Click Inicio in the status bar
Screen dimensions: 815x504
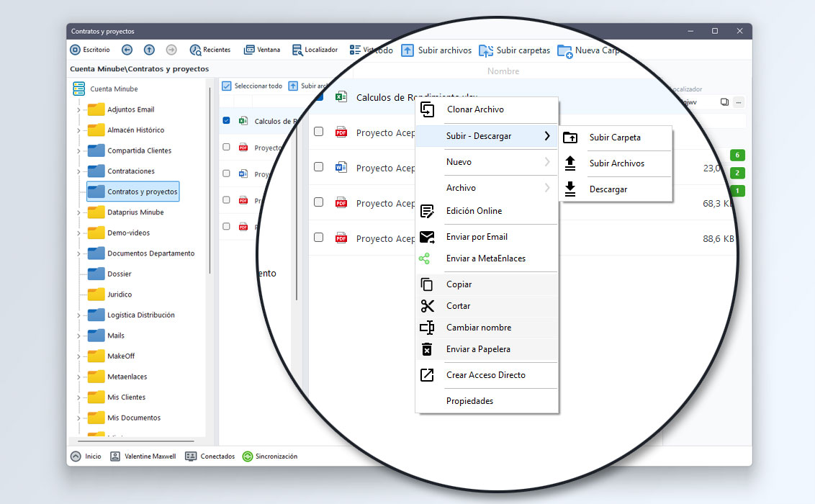86,456
